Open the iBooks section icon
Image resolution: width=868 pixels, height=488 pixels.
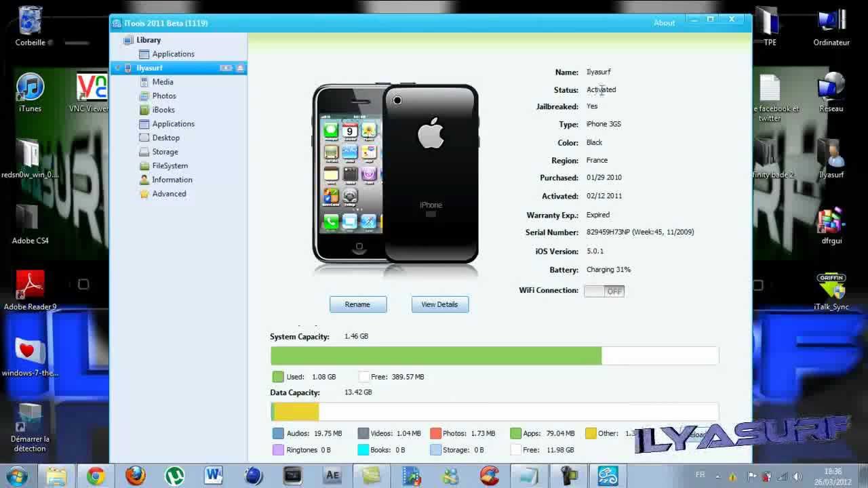144,110
